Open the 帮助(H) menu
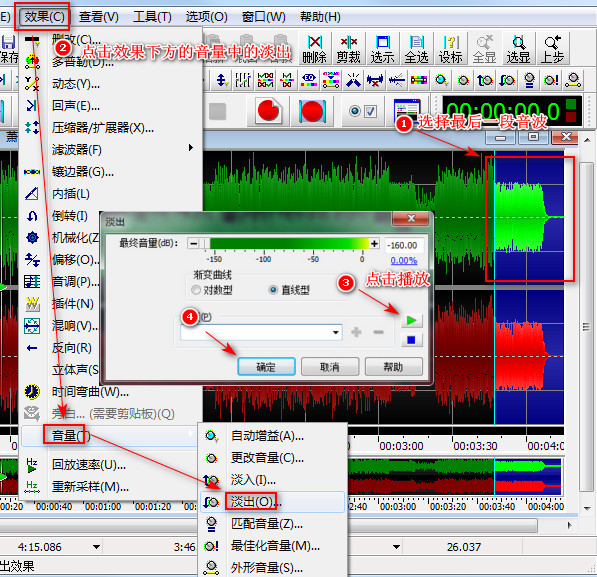597x577 pixels. (320, 17)
